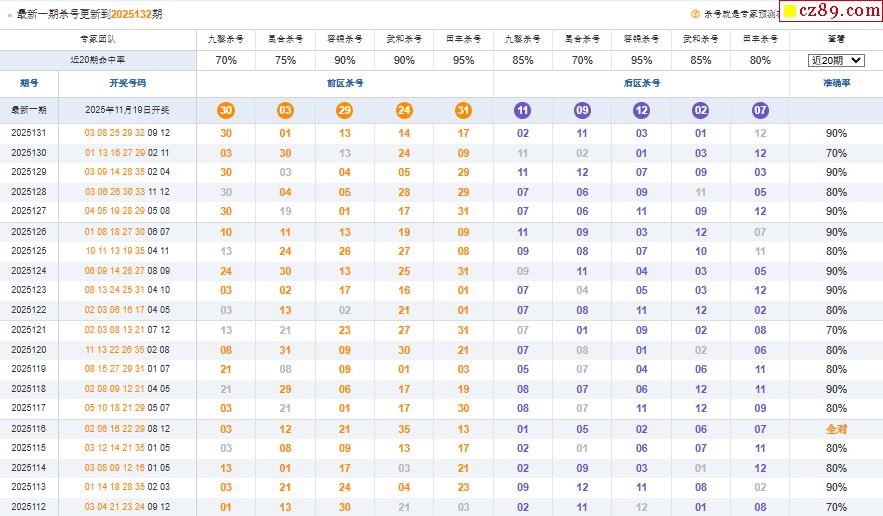
Task: Click the yellow square beside cz89.com
Action: click(789, 13)
